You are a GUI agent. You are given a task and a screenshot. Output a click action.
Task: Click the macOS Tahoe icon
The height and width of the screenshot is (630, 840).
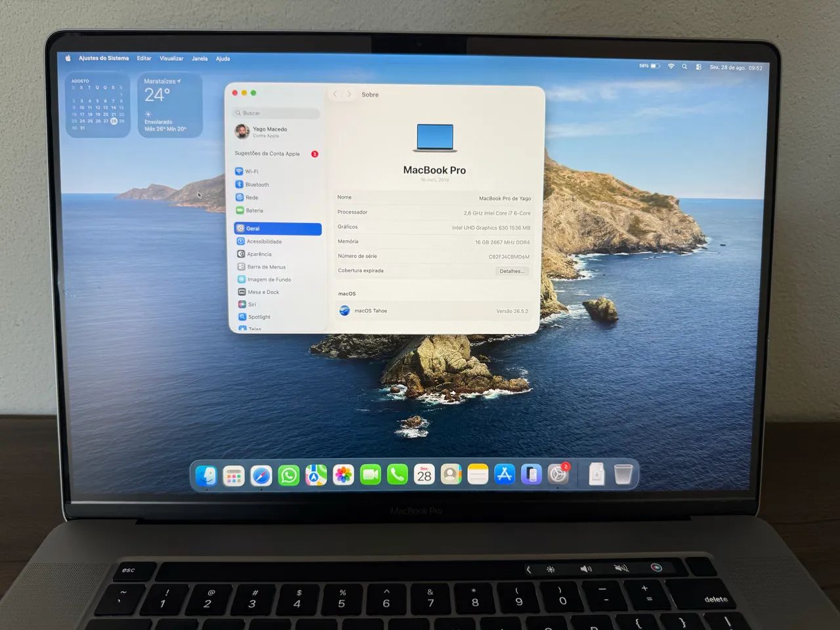[345, 310]
